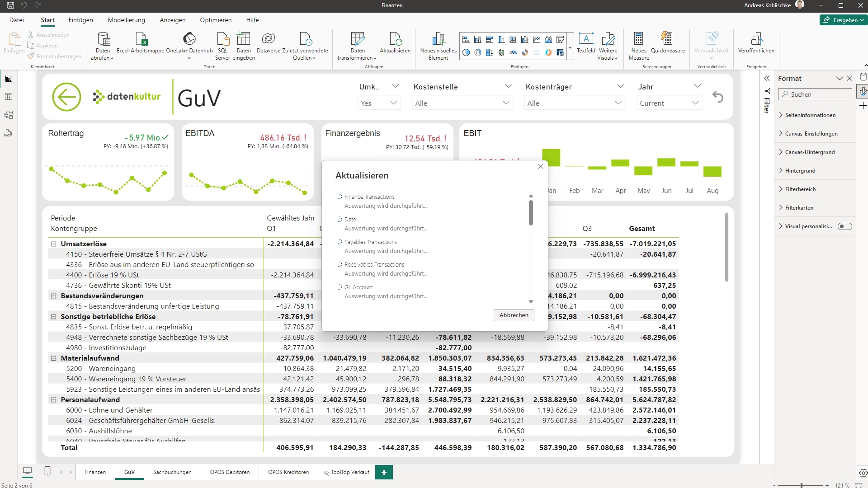Screen dimensions: 868x488
Task: Click Abbrechen button in dialog
Action: tap(513, 314)
